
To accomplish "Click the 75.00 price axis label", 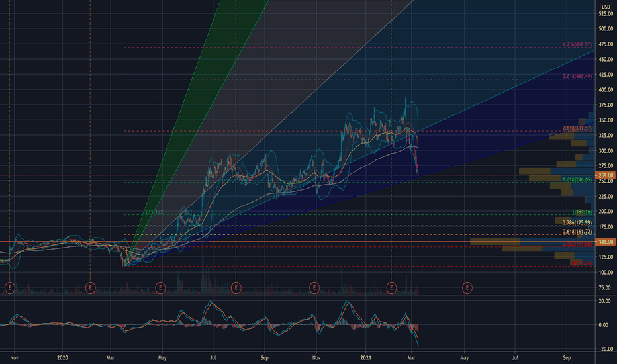I will (606, 288).
